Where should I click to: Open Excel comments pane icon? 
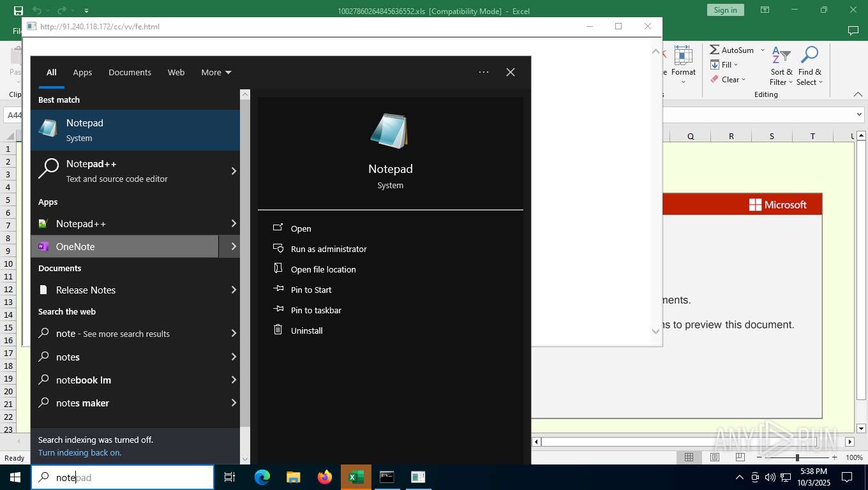853,31
